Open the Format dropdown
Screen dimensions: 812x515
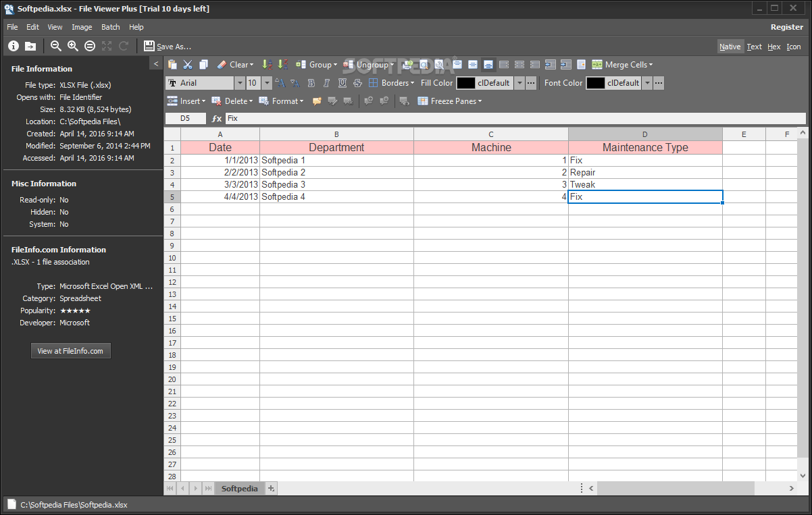pyautogui.click(x=281, y=101)
